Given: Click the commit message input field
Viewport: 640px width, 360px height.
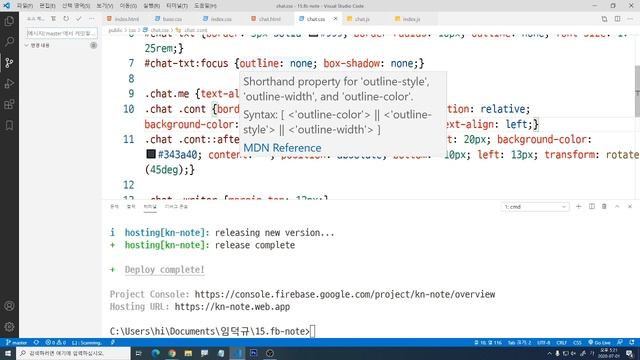Looking at the screenshot, I should 61,33.
